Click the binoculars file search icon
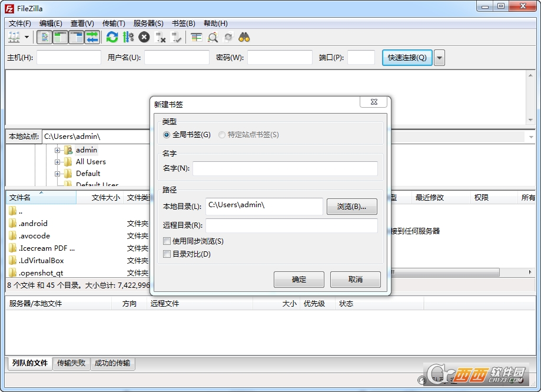Screen dimensions: 541x392 point(244,37)
